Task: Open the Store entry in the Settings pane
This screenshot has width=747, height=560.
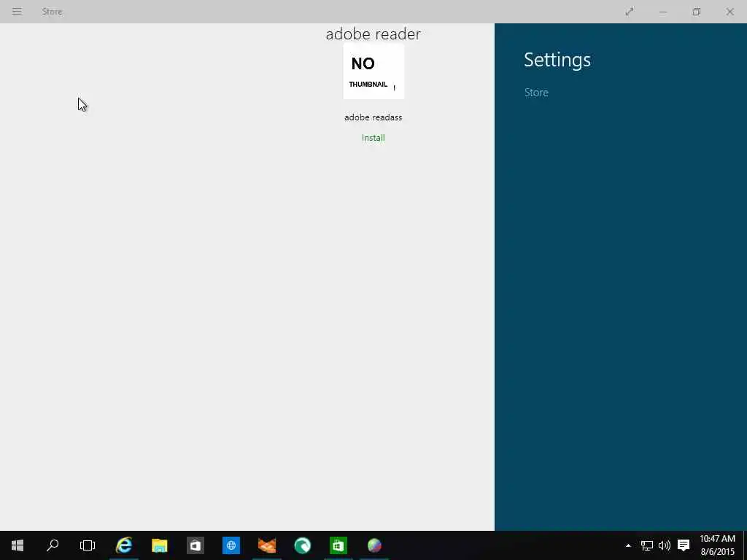Action: [x=536, y=93]
